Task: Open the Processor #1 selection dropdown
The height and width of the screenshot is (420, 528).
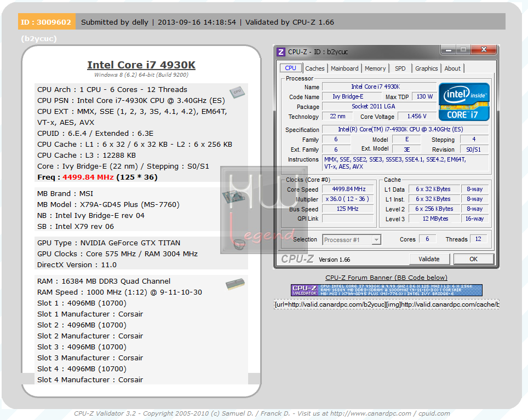Action: [x=352, y=240]
